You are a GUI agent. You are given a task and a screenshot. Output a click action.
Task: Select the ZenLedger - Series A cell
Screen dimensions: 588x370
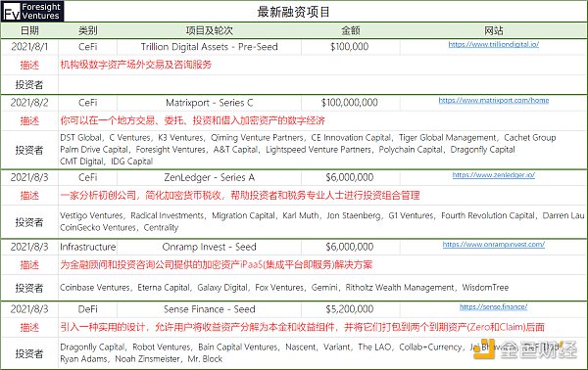pyautogui.click(x=209, y=177)
